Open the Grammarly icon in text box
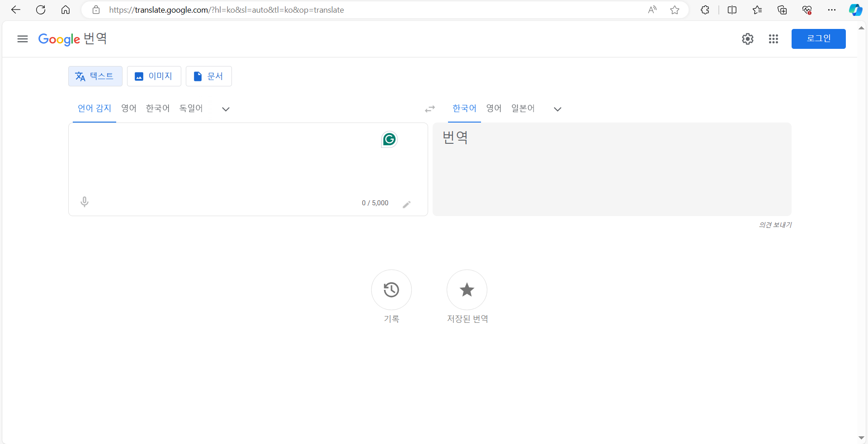Viewport: 868px width, 444px height. (389, 139)
